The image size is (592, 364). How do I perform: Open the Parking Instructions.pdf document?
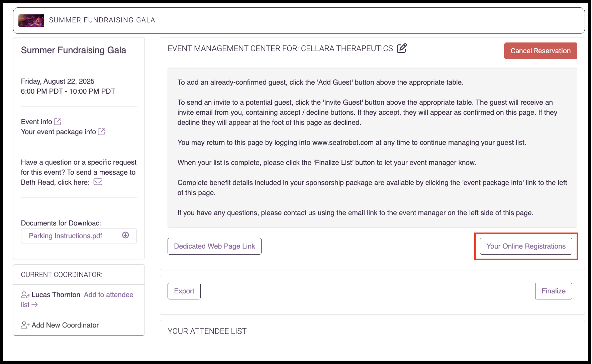tap(66, 236)
